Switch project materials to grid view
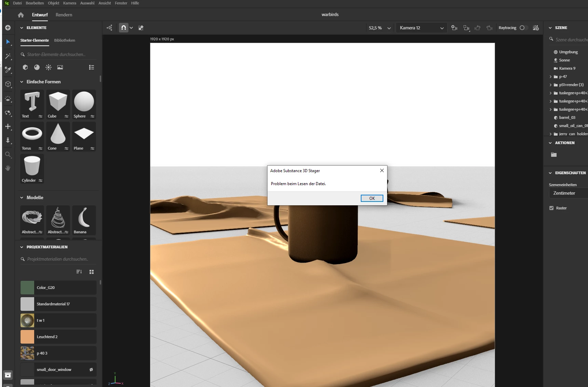The height and width of the screenshot is (387, 588). click(x=91, y=272)
